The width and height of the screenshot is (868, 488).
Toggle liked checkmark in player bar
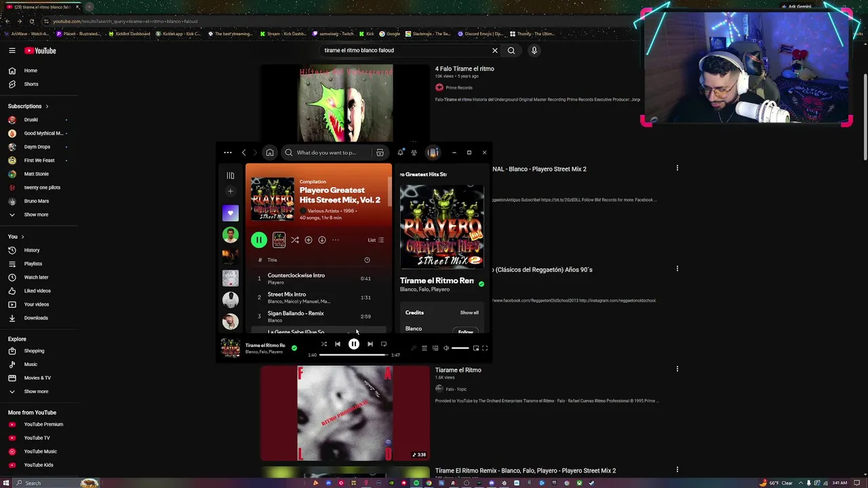tap(294, 348)
